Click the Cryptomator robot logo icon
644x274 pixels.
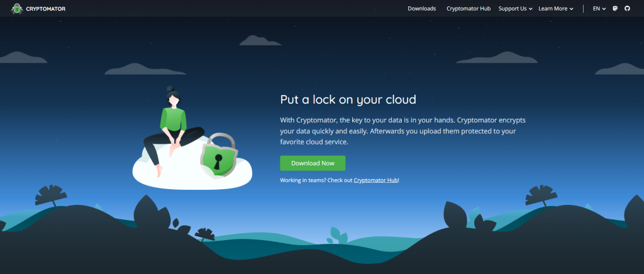point(17,8)
